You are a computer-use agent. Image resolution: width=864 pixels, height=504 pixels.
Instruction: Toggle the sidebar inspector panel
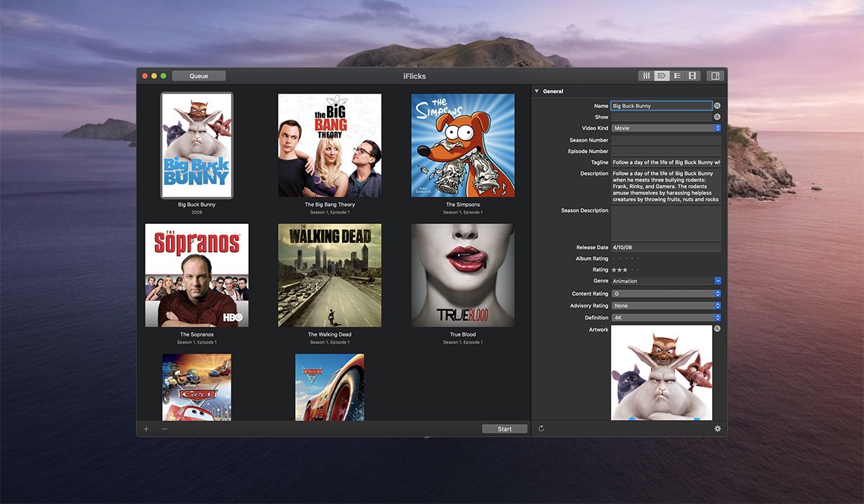pos(715,76)
